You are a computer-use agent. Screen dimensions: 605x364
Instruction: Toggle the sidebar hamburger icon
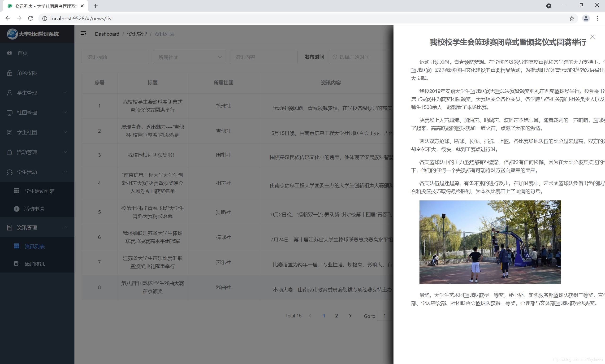click(x=83, y=34)
